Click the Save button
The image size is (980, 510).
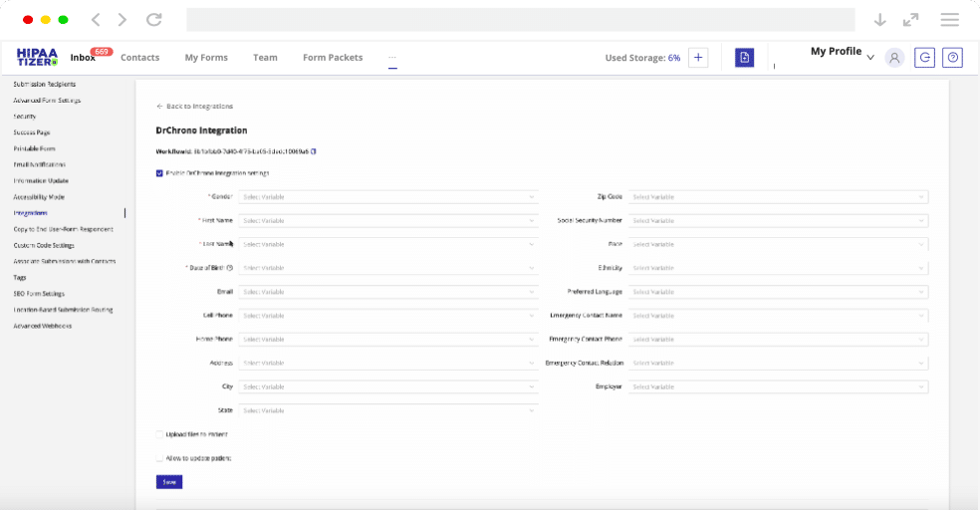tap(169, 482)
